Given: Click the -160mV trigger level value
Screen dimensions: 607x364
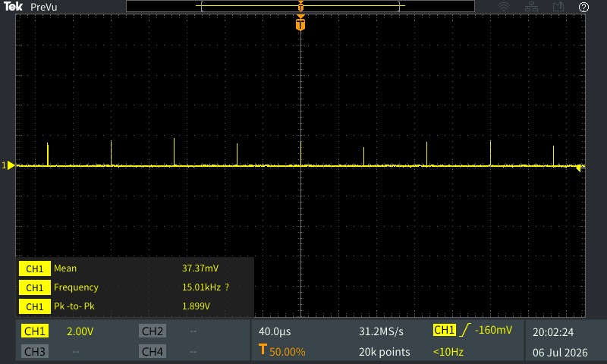Looking at the screenshot, I should click(x=494, y=330).
